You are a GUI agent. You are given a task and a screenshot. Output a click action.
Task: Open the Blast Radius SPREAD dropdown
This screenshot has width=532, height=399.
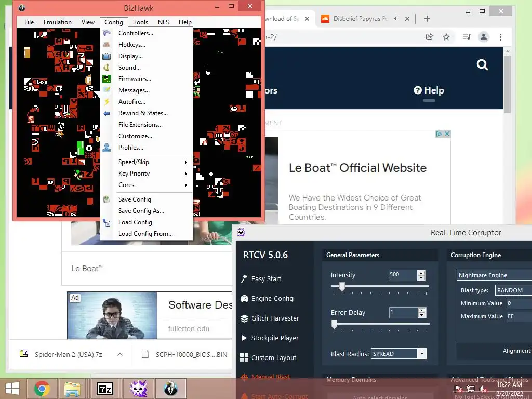422,353
